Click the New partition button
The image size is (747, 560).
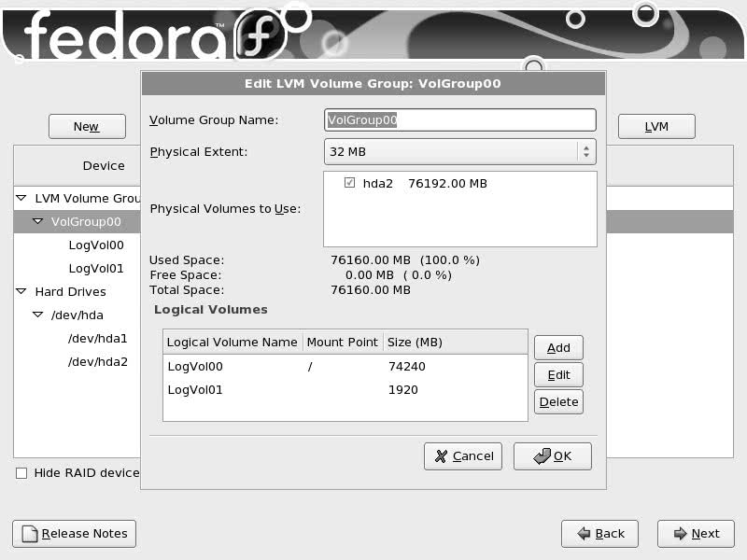coord(87,127)
